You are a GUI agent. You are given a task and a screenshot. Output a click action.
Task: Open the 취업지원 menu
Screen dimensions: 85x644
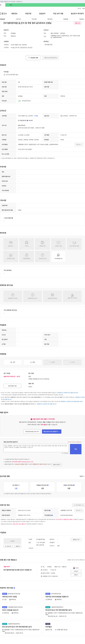[x=28, y=13]
